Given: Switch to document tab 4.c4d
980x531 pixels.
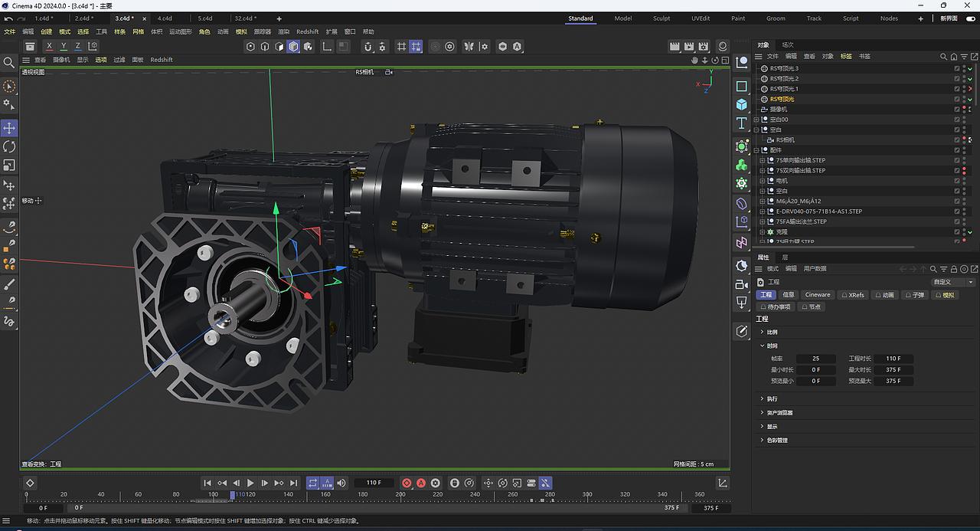Looking at the screenshot, I should [165, 18].
